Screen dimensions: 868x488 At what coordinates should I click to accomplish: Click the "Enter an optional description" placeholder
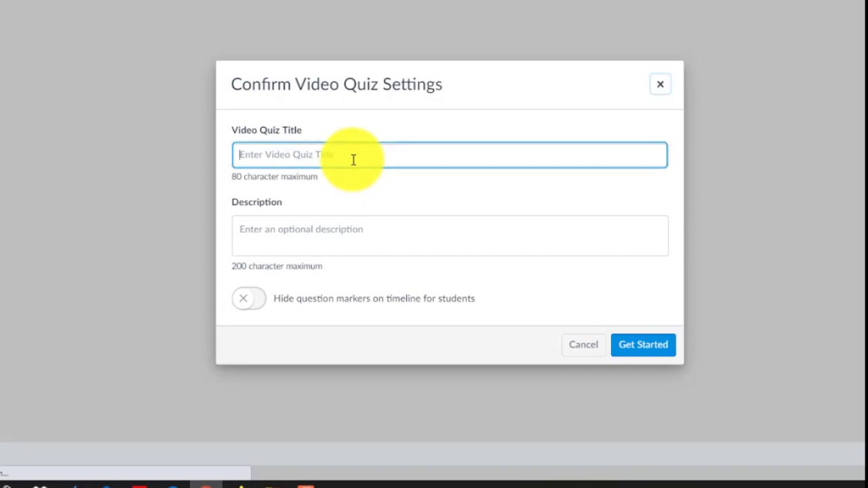[x=301, y=229]
